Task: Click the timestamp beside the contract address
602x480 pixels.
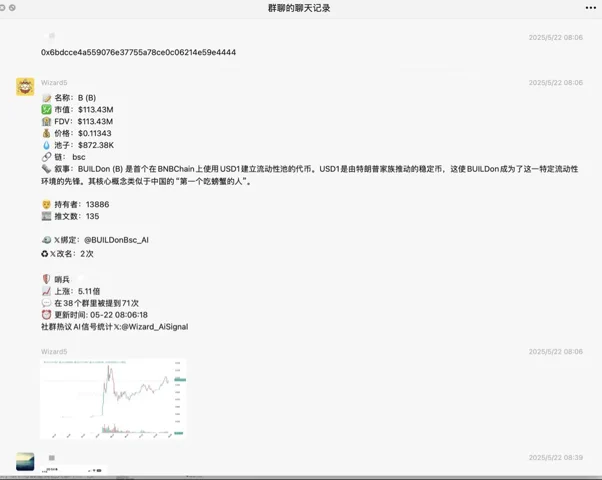Action: coord(556,38)
